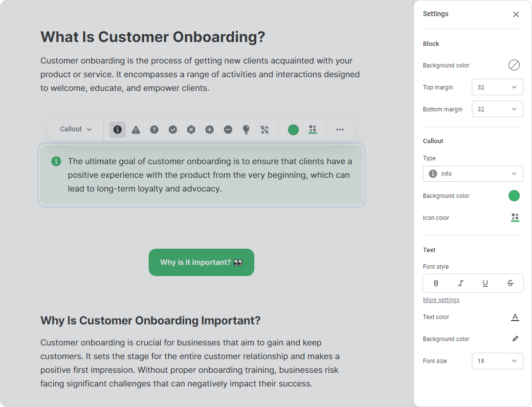Pick the checkmark success callout icon
Image resolution: width=532 pixels, height=407 pixels.
pyautogui.click(x=173, y=129)
